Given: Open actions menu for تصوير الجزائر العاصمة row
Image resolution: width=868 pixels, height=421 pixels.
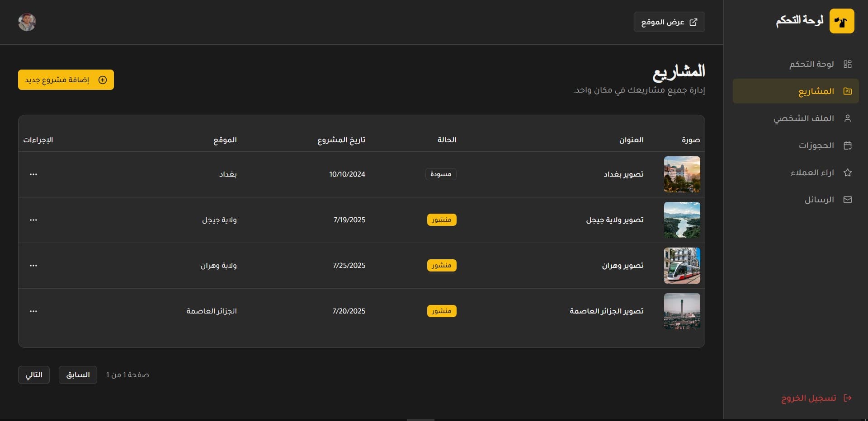Looking at the screenshot, I should point(33,311).
